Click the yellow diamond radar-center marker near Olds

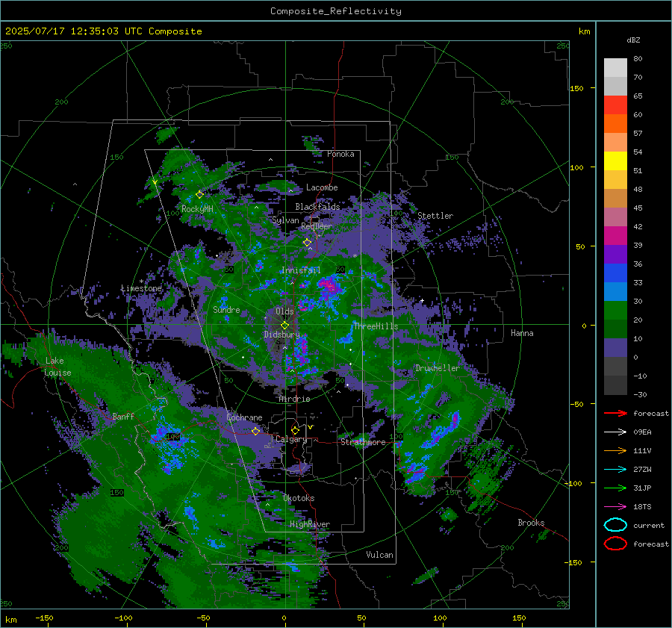(284, 326)
